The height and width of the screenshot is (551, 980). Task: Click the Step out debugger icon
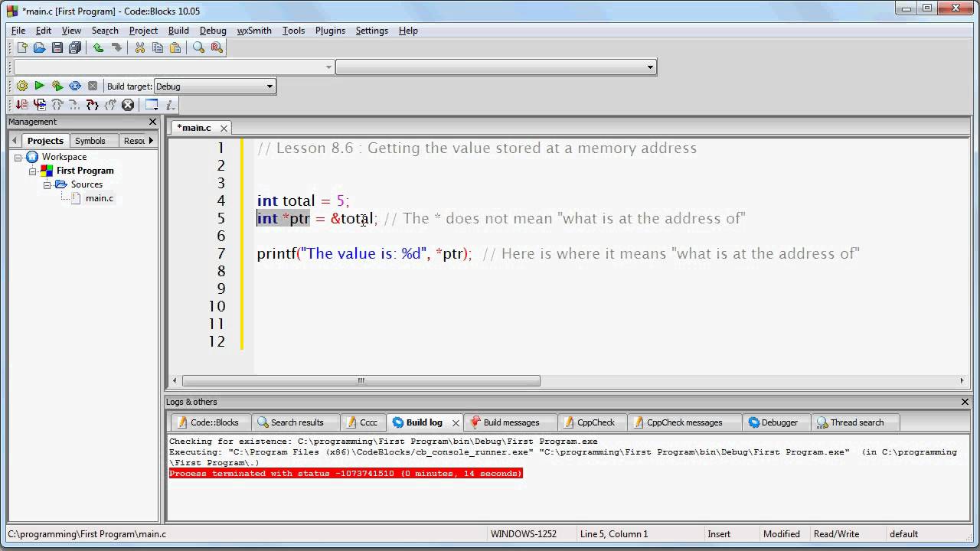110,105
